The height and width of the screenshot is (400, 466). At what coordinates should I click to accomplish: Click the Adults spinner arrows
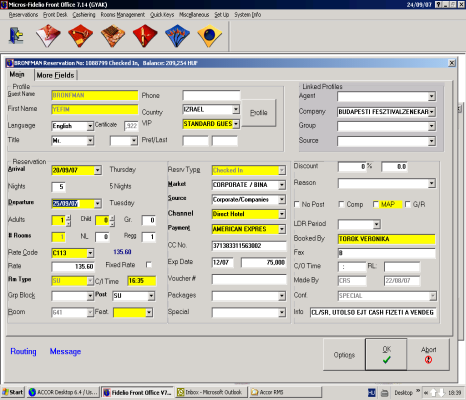[68, 220]
